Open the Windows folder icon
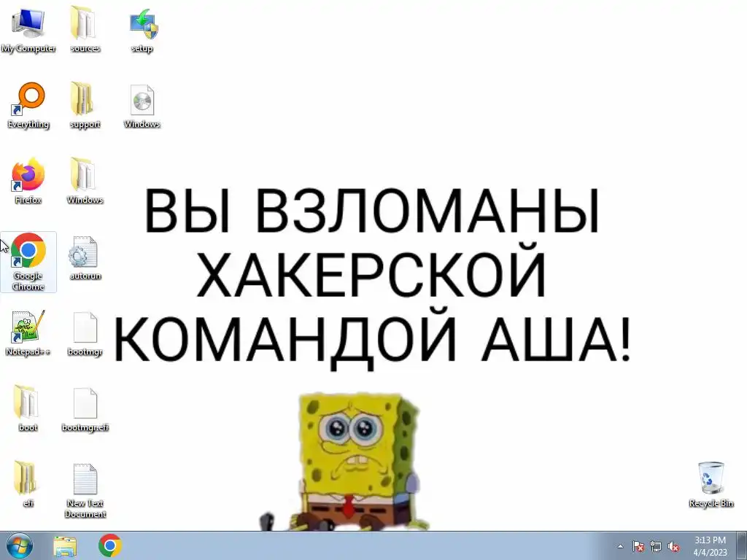 [85, 181]
